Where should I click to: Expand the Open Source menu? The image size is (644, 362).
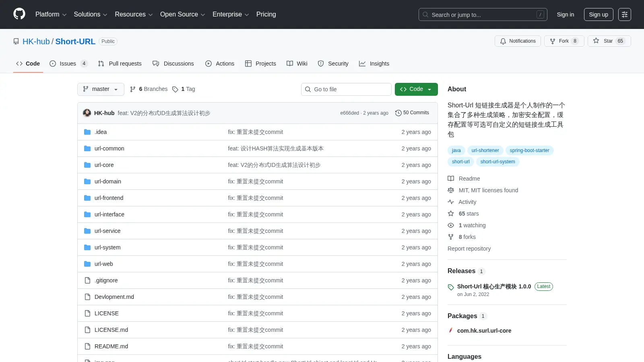click(x=183, y=14)
